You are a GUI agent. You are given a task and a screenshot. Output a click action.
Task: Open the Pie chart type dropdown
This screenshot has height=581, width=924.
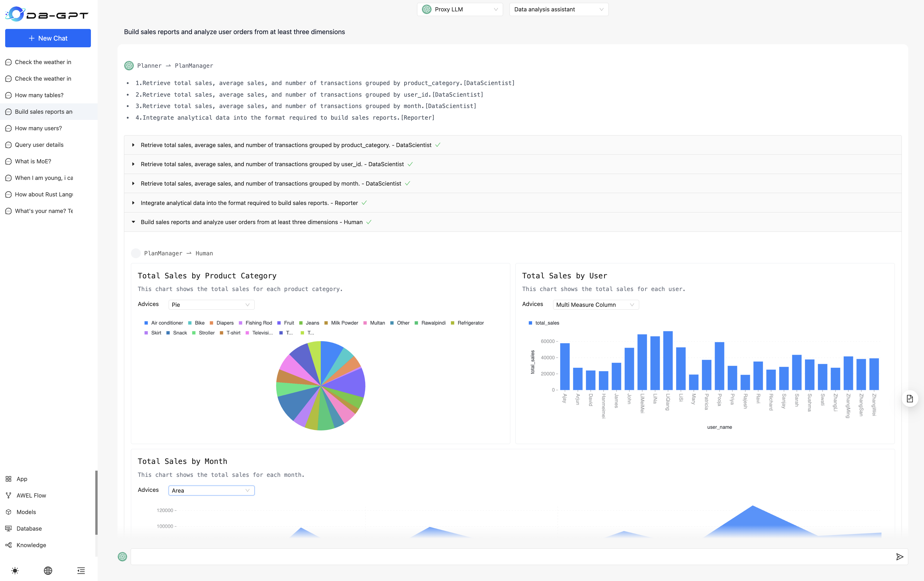(x=211, y=304)
